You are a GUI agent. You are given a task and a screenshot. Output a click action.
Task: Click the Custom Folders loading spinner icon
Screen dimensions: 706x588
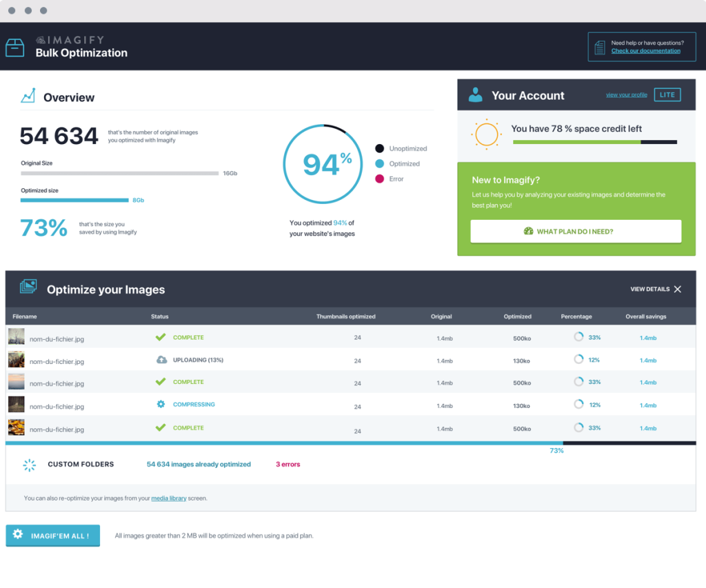coord(29,465)
